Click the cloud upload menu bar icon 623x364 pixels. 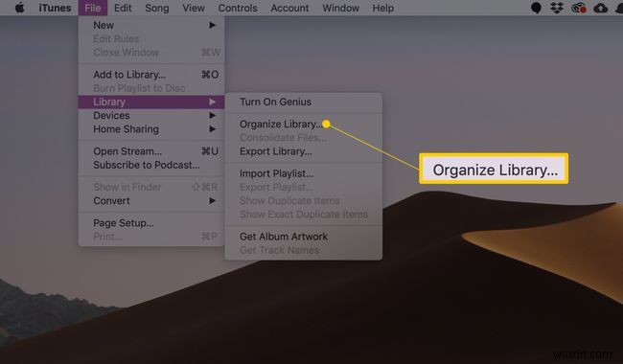pyautogui.click(x=601, y=8)
